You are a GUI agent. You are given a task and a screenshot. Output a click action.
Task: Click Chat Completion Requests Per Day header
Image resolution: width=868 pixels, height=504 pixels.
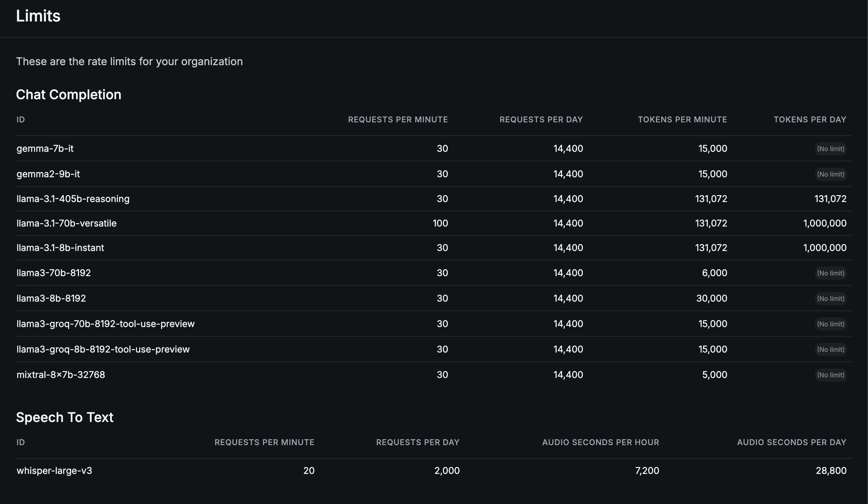click(541, 119)
